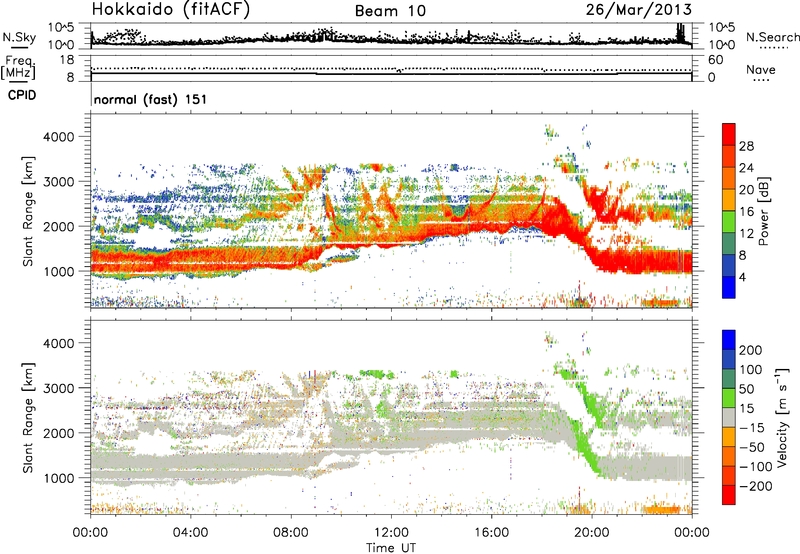
Task: Click the red -200 velocity color band
Action: click(x=729, y=495)
